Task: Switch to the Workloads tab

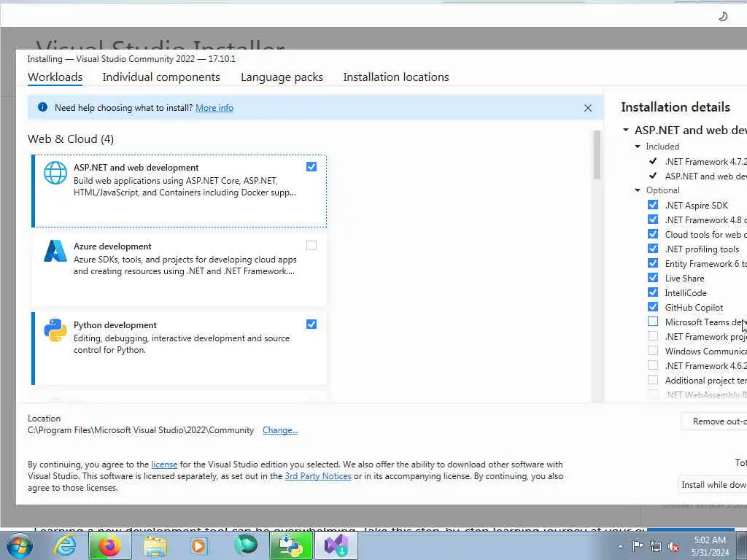Action: coord(55,77)
